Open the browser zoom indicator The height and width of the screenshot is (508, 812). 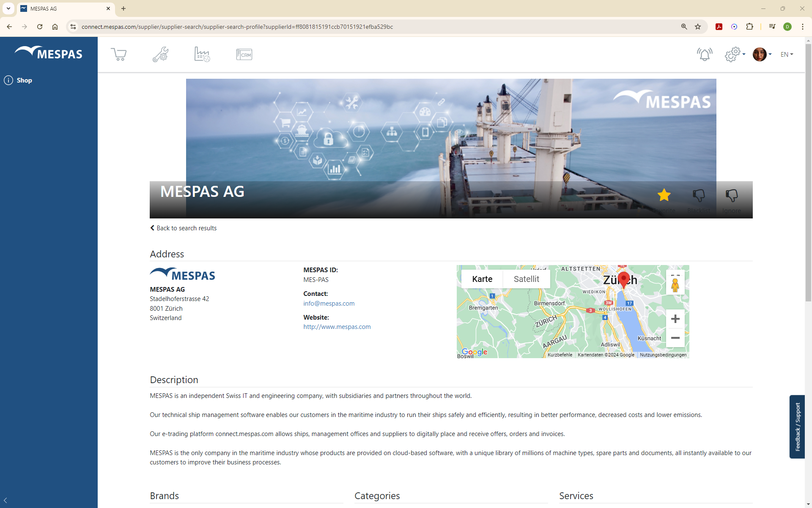684,27
